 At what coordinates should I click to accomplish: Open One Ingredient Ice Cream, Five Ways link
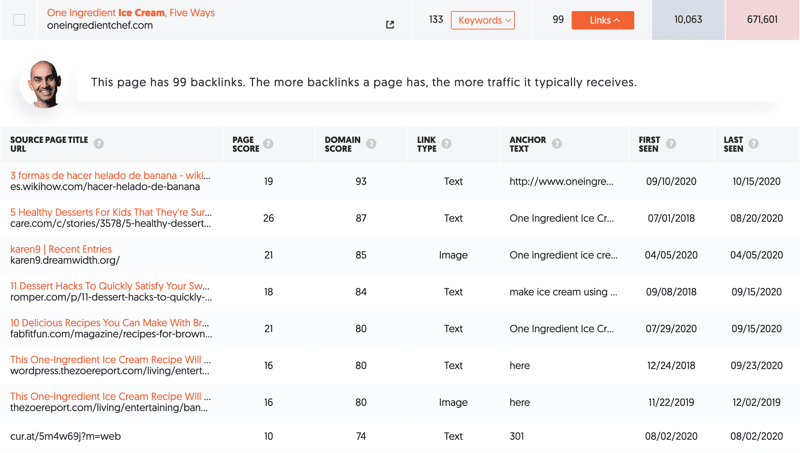[x=131, y=13]
